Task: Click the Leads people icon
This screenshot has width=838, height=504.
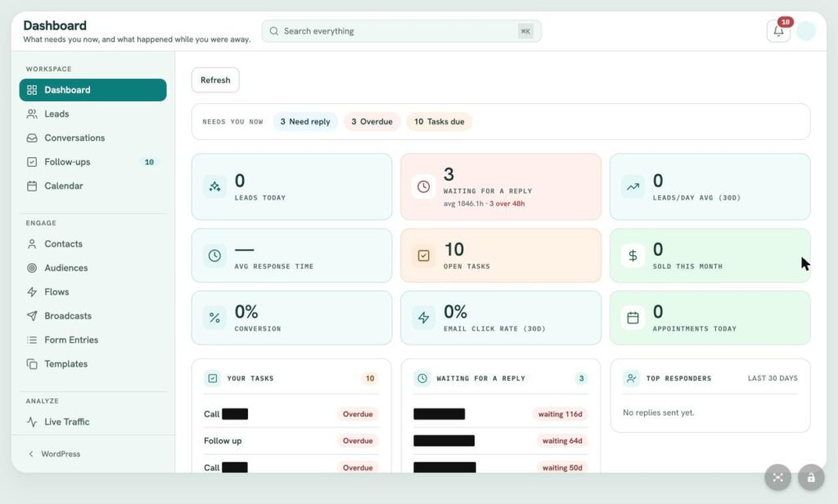Action: coord(32,114)
